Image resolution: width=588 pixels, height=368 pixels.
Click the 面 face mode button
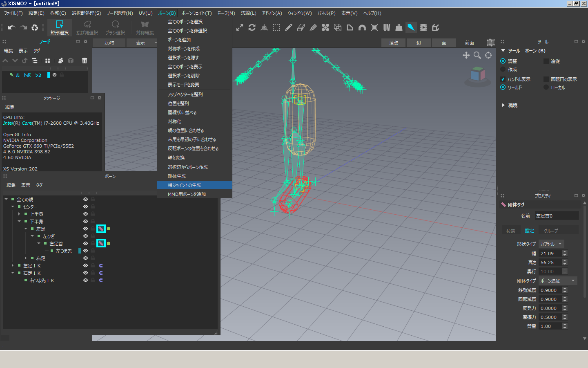pyautogui.click(x=444, y=43)
